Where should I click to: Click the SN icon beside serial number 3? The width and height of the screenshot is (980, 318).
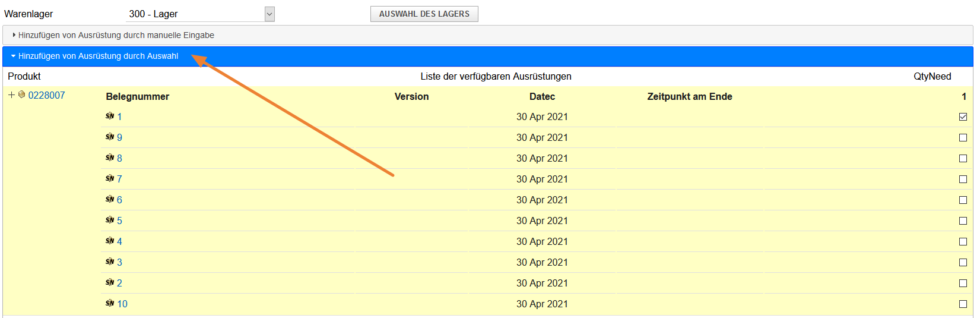click(x=110, y=262)
